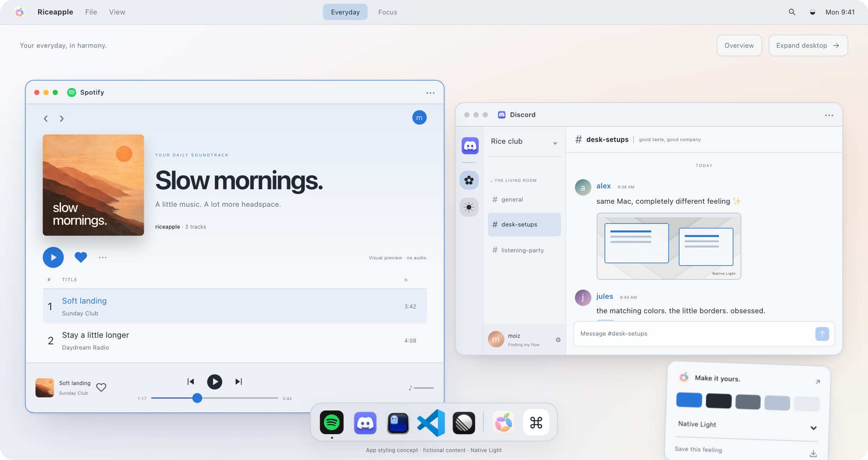Toggle play in the bottom player bar
This screenshot has width=868, height=460.
point(214,382)
